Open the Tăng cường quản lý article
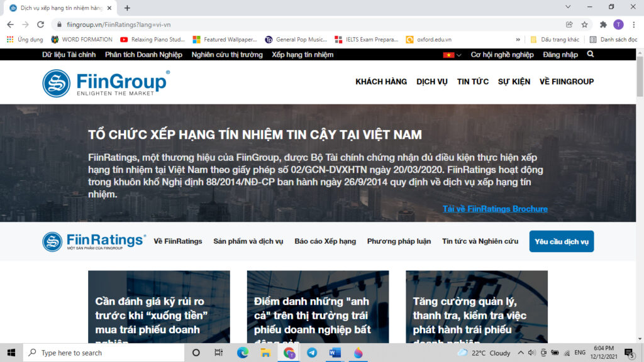 [x=477, y=307]
